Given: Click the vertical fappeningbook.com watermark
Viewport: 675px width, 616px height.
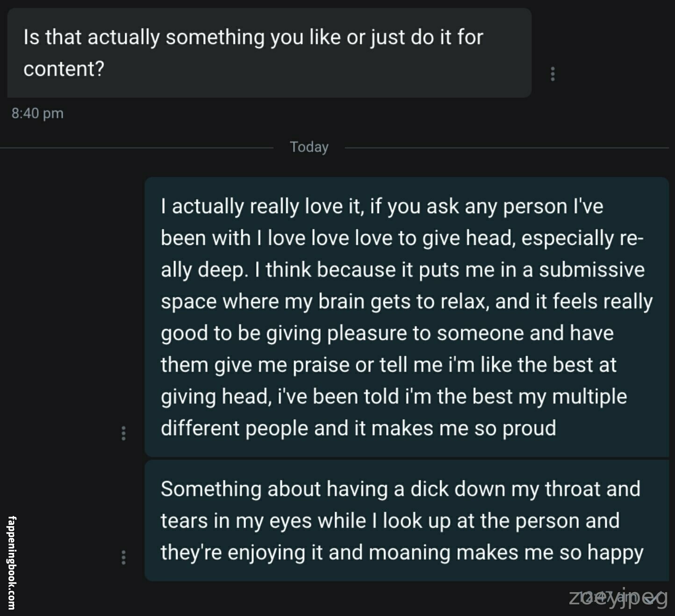Looking at the screenshot, I should pyautogui.click(x=12, y=562).
